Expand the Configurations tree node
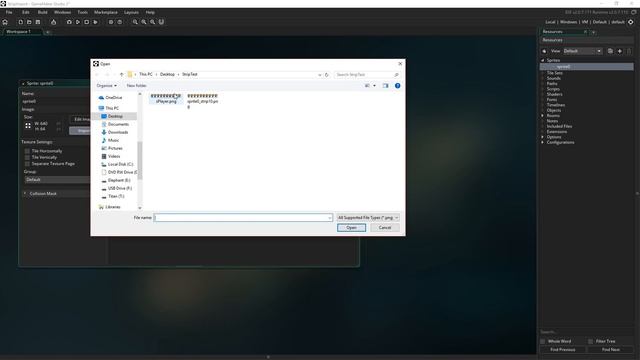 [x=543, y=142]
